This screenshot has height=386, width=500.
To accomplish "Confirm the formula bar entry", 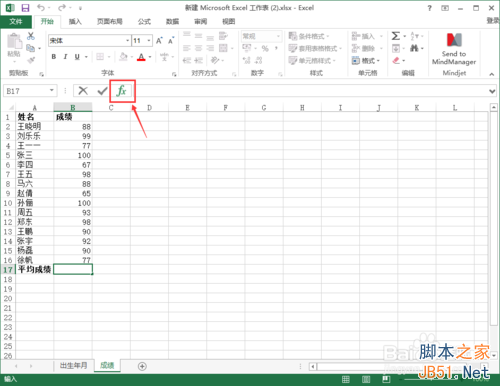I will click(102, 91).
